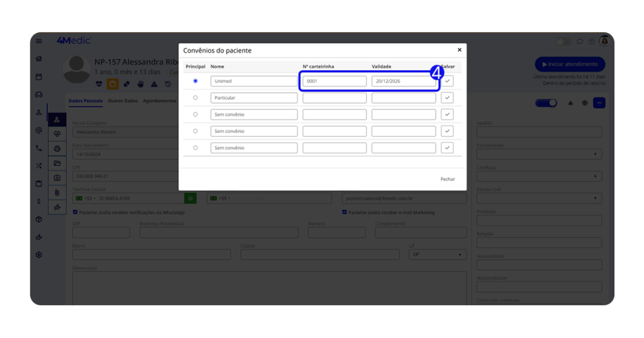Screen dimensions: 644x338
Task: Click the phone icon in left sidebar
Action: tap(39, 148)
